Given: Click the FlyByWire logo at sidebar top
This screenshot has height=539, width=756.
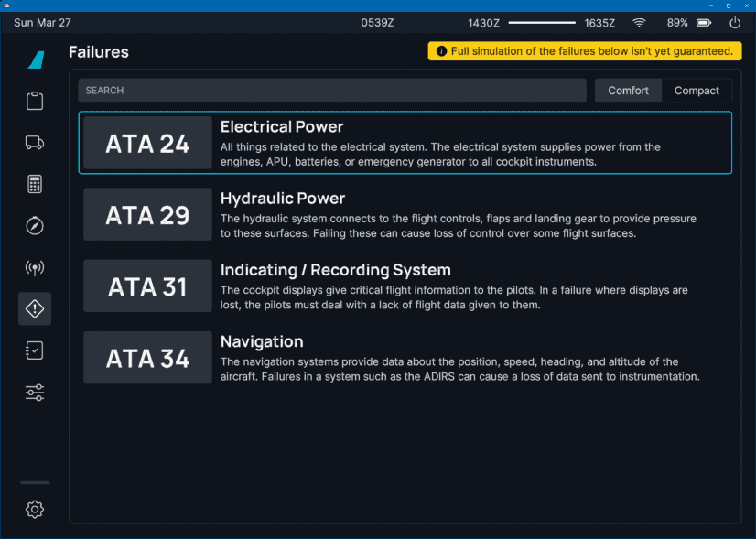Looking at the screenshot, I should 35,59.
